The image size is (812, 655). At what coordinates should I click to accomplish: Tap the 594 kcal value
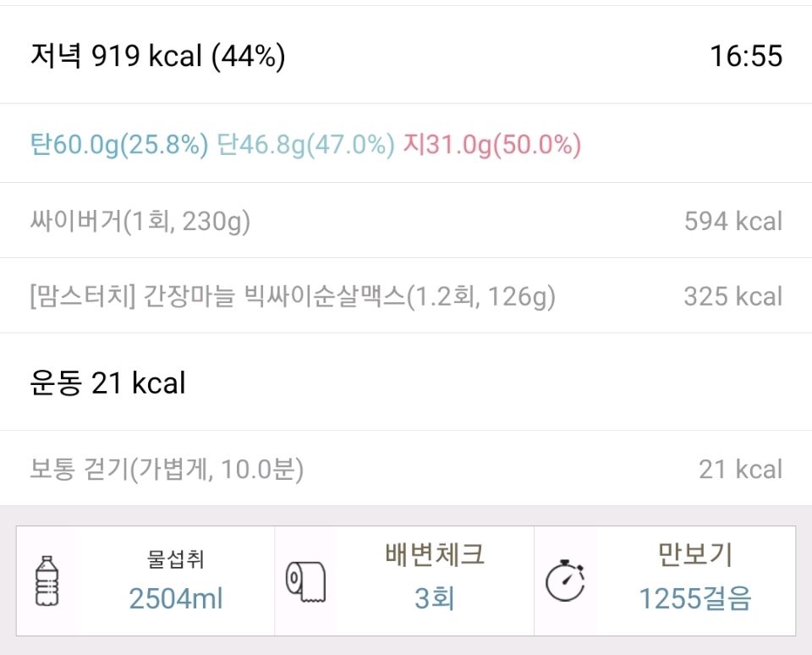[733, 221]
